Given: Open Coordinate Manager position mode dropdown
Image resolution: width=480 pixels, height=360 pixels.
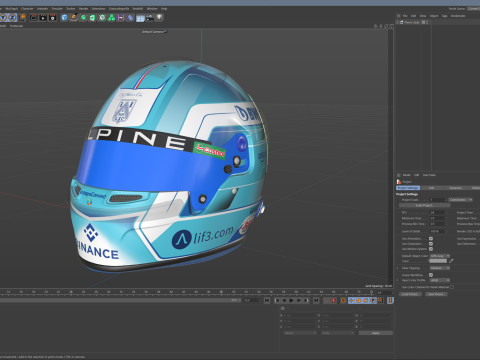Looking at the screenshot, I should pos(300,333).
